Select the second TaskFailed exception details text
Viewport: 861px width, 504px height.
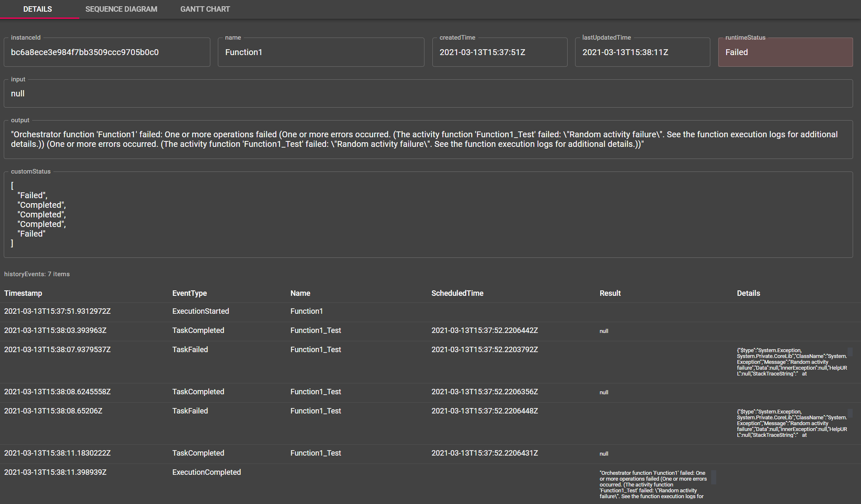791,423
